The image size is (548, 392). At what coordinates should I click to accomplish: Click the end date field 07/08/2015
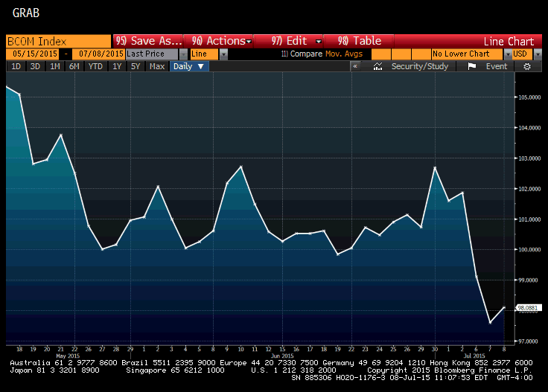98,54
